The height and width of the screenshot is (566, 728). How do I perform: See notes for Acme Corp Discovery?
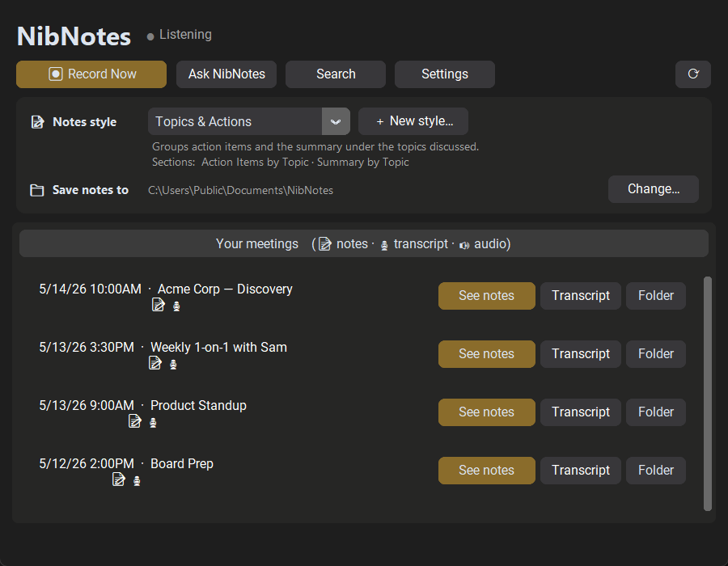tap(487, 296)
